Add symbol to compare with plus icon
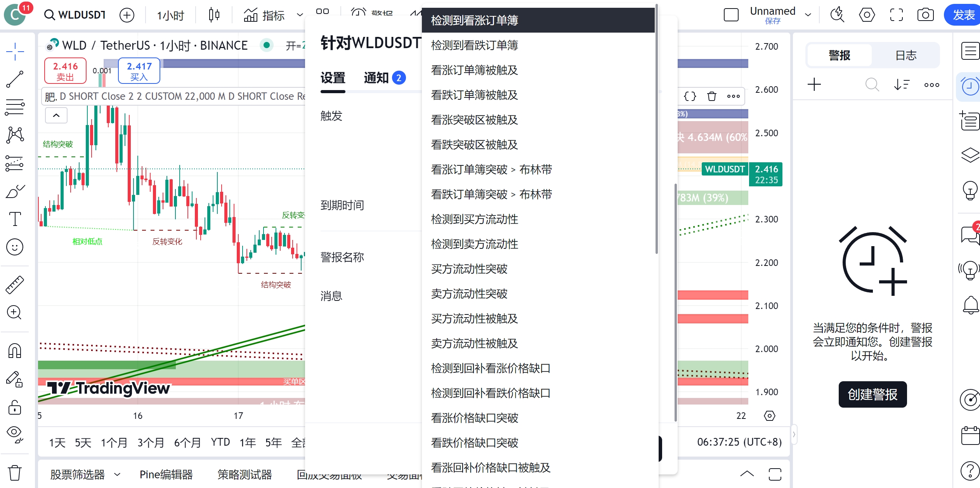The width and height of the screenshot is (980, 488). tap(127, 15)
